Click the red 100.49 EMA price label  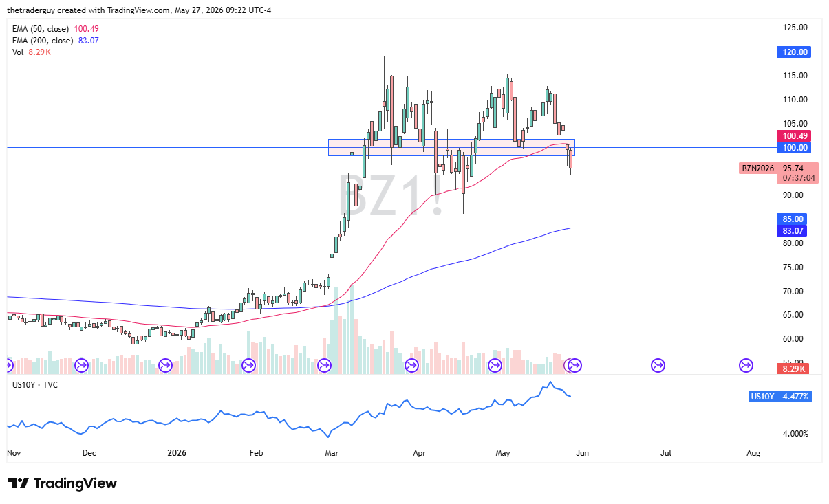(x=793, y=135)
